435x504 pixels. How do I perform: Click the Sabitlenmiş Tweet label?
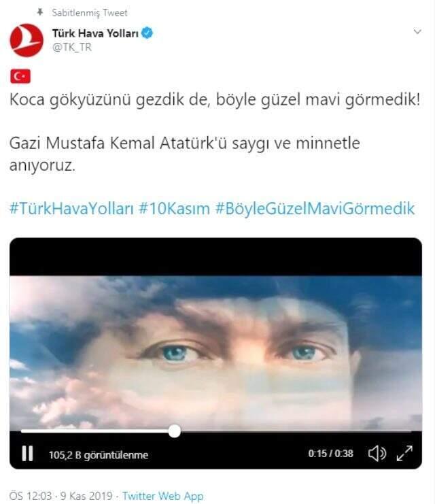pos(90,12)
